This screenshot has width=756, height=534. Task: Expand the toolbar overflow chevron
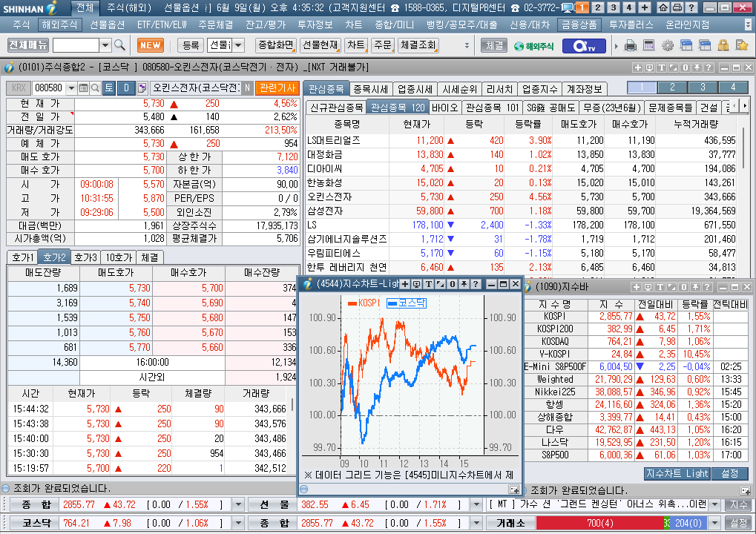[467, 46]
